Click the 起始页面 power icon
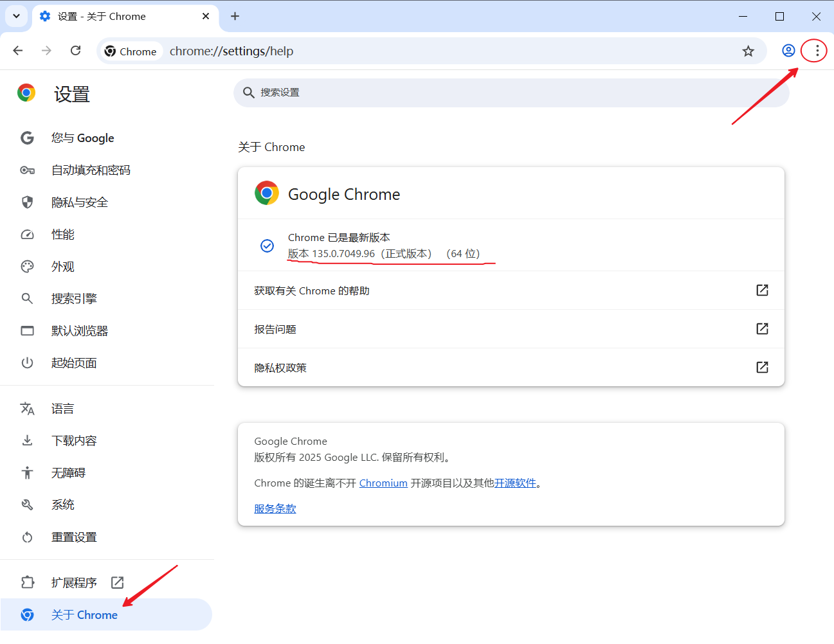 tap(27, 363)
